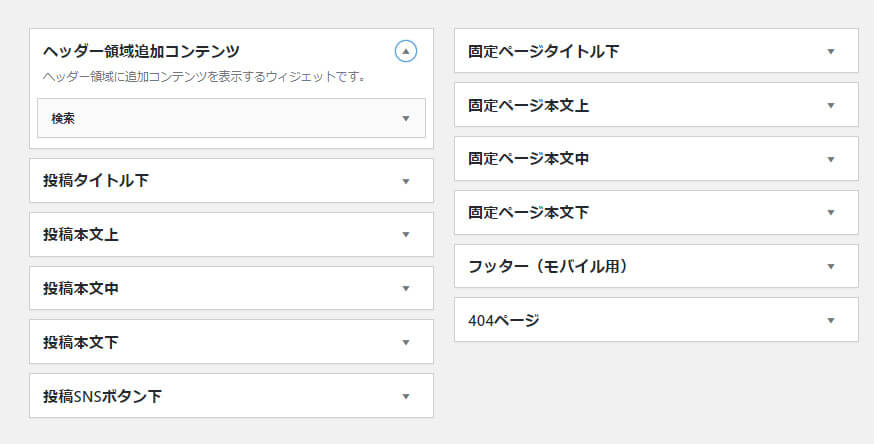Select the フッター(モバイル用) heading text

tap(548, 266)
